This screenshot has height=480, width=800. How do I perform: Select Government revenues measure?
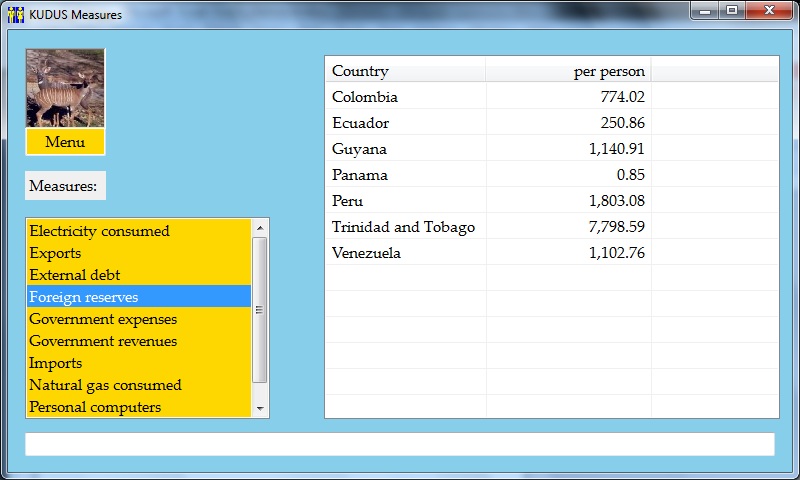point(103,341)
